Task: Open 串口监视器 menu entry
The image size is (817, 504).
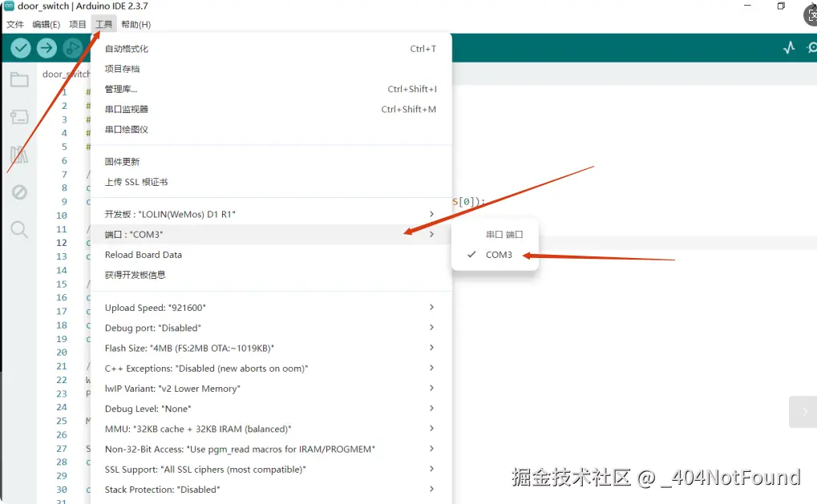Action: pyautogui.click(x=270, y=109)
